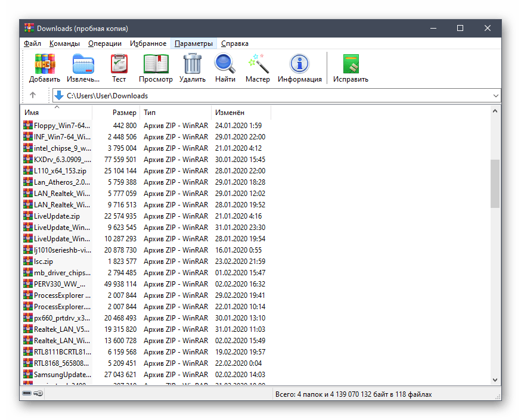The width and height of the screenshot is (521, 420).
Task: Run the Тест archive test tool
Action: (x=119, y=64)
